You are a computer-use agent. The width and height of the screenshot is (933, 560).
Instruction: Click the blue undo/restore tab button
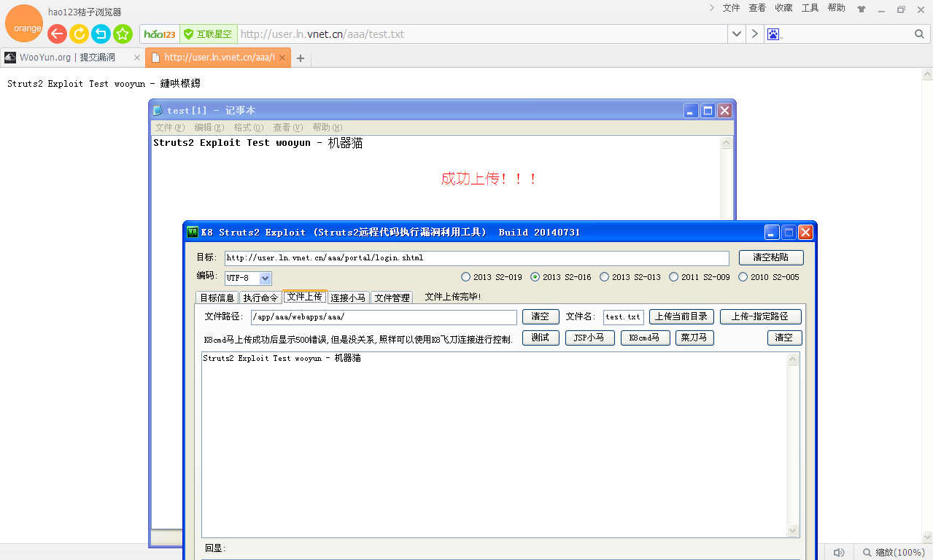pos(101,34)
